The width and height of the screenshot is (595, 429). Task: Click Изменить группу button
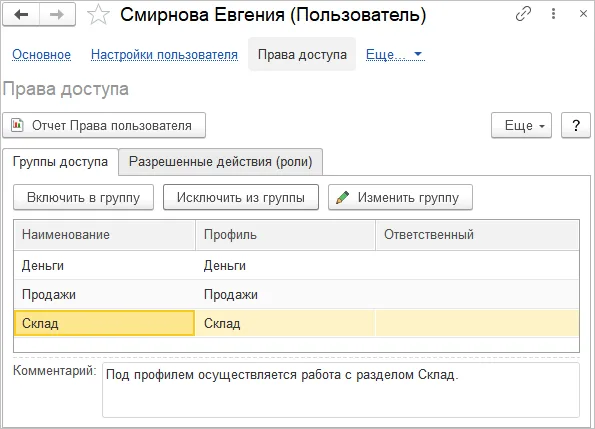tap(400, 197)
